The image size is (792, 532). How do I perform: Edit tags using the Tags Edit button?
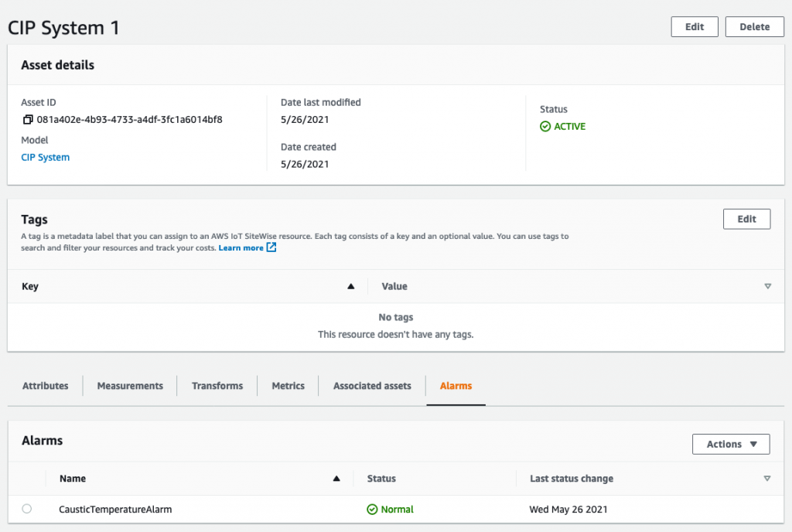click(x=746, y=219)
